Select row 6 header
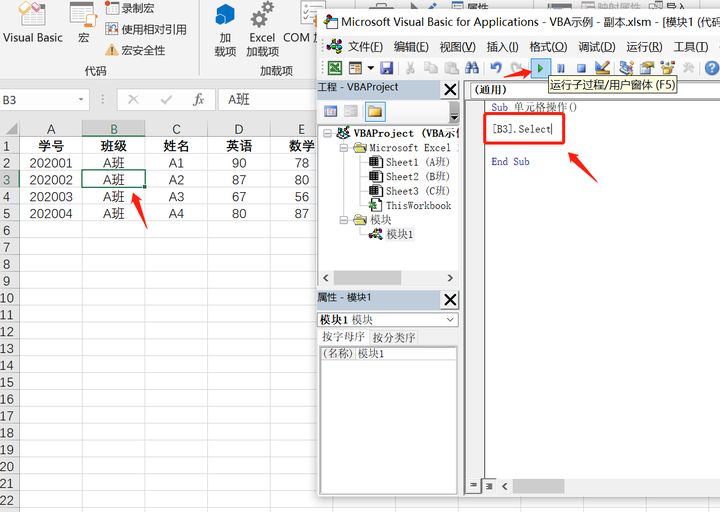The height and width of the screenshot is (512, 720). coord(7,231)
